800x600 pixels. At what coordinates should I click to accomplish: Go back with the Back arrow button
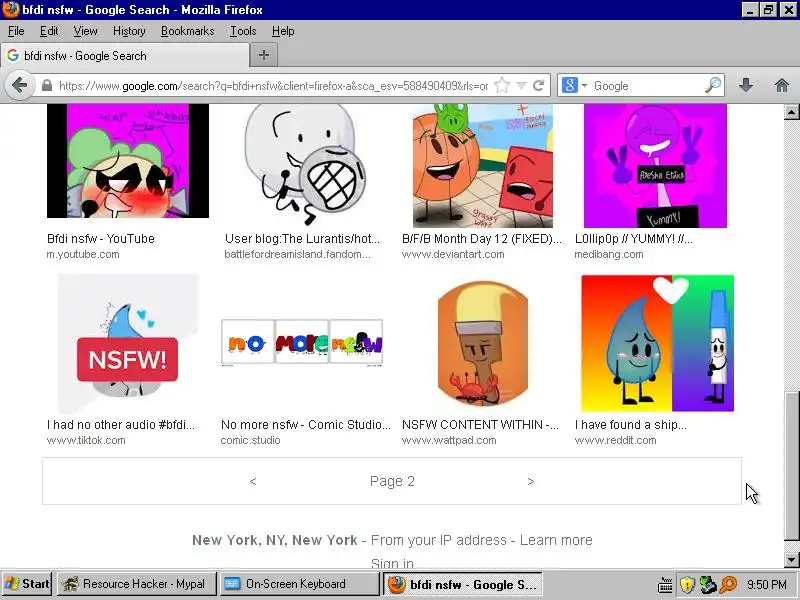tap(19, 85)
